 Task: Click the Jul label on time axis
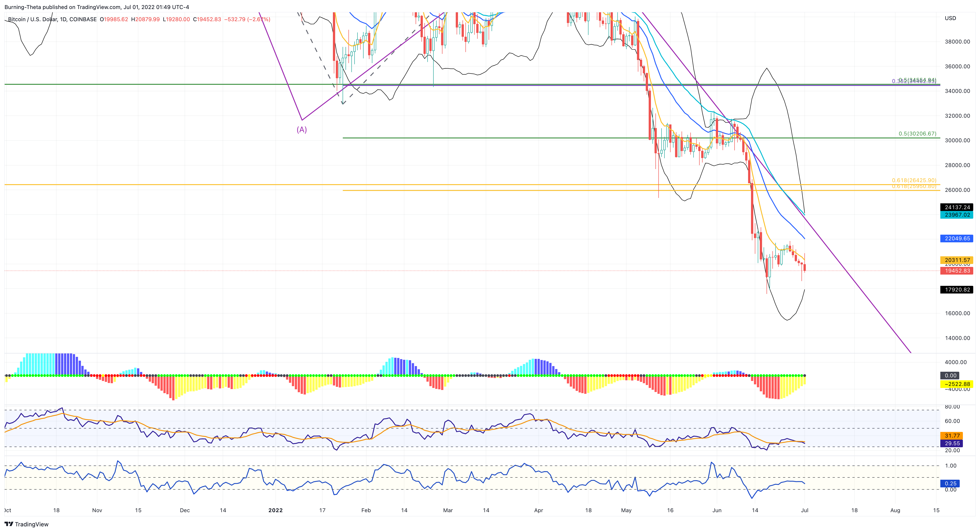(805, 510)
